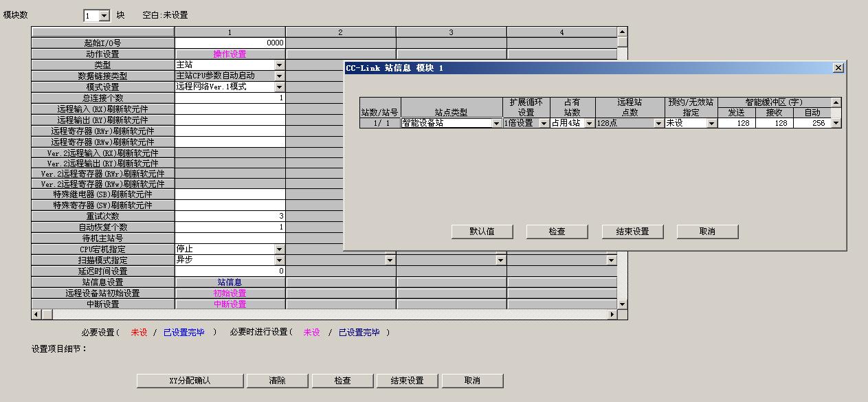868x402 pixels.
Task: Expand the 类型 主站 dropdown
Action: tap(279, 65)
